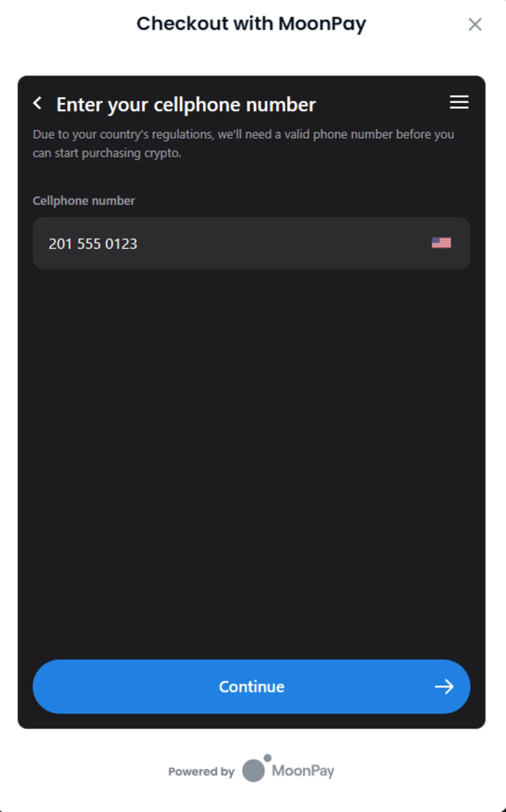Go back using the left chevron
The width and height of the screenshot is (506, 812).
(37, 103)
